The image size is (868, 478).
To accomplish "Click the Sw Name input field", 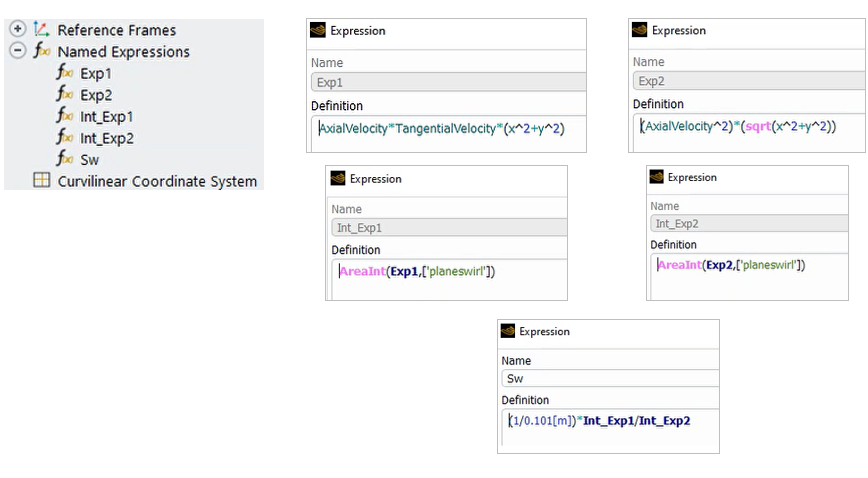I will [609, 378].
